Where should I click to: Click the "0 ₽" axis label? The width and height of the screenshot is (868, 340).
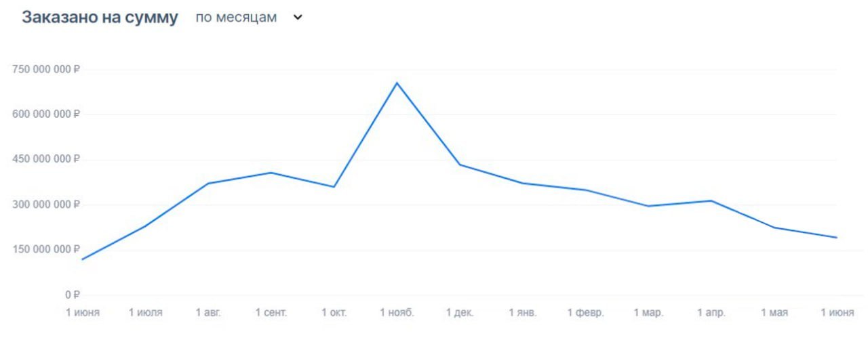[x=73, y=295]
